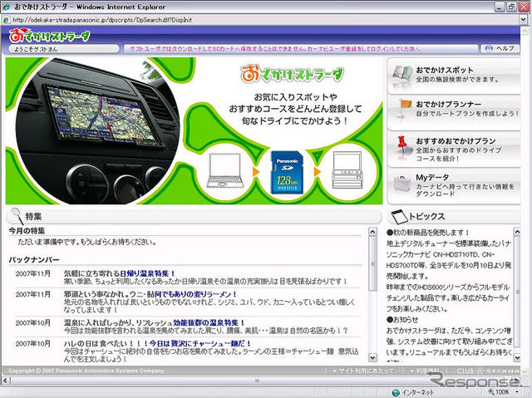The height and width of the screenshot is (398, 532).
Task: Open the 100% zoom level control
Action: [x=503, y=392]
